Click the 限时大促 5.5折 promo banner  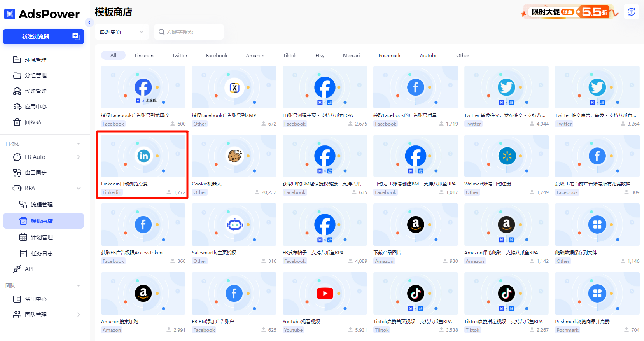[x=570, y=12]
